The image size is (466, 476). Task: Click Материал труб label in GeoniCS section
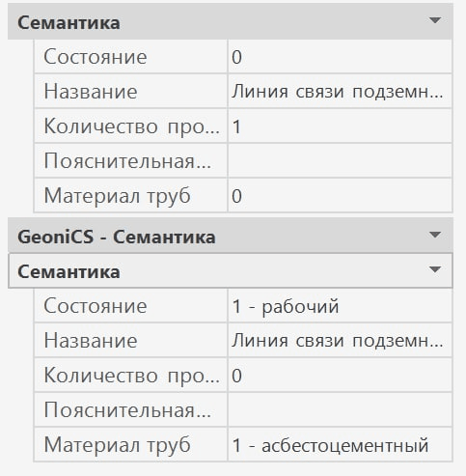click(x=117, y=445)
